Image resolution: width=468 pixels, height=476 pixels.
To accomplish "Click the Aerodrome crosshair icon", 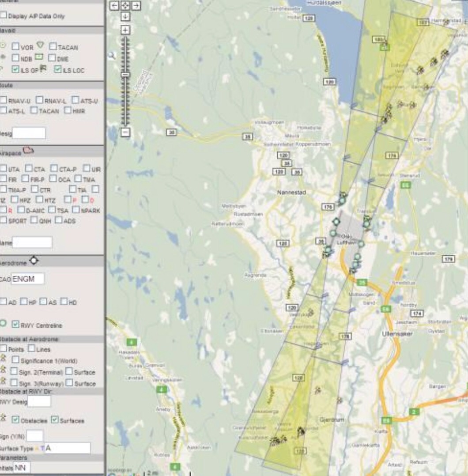I will 34,261.
